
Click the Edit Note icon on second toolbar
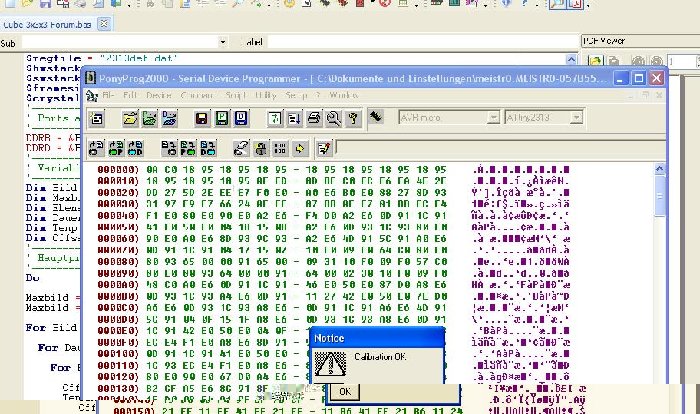pyautogui.click(x=323, y=148)
